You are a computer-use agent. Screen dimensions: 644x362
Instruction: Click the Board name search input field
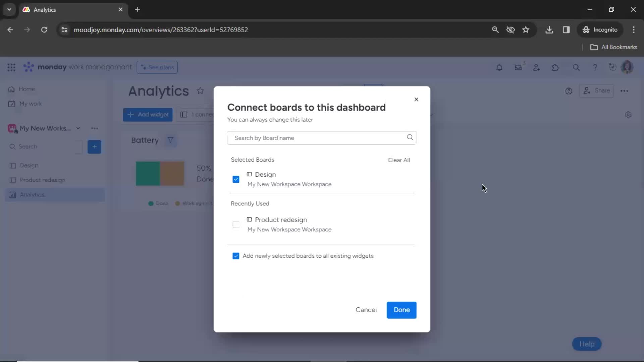pos(322,137)
